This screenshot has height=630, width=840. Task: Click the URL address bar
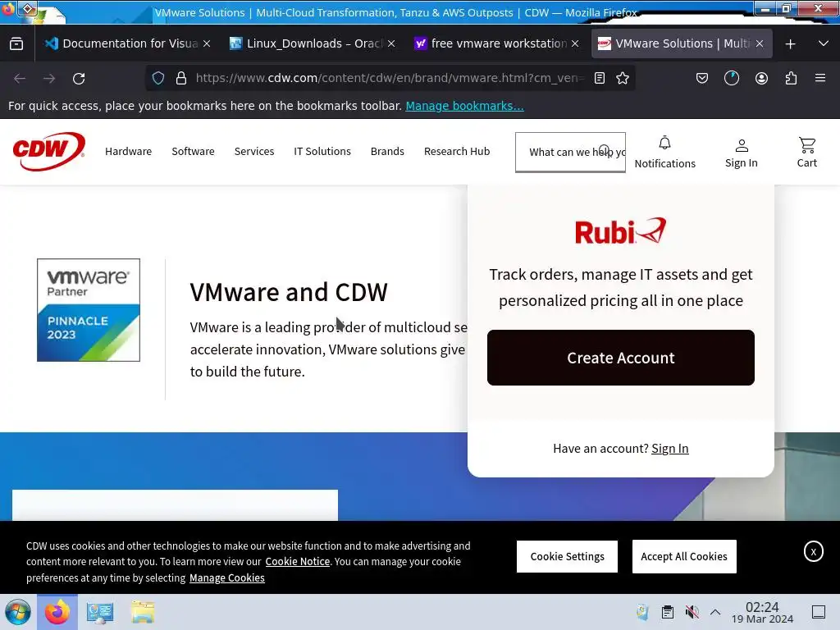(x=390, y=78)
